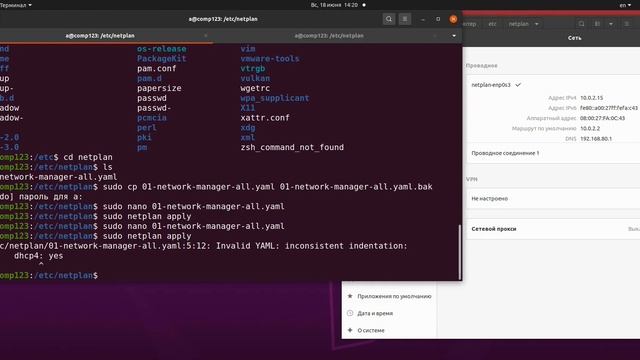Close the first terminal tab

[205, 36]
